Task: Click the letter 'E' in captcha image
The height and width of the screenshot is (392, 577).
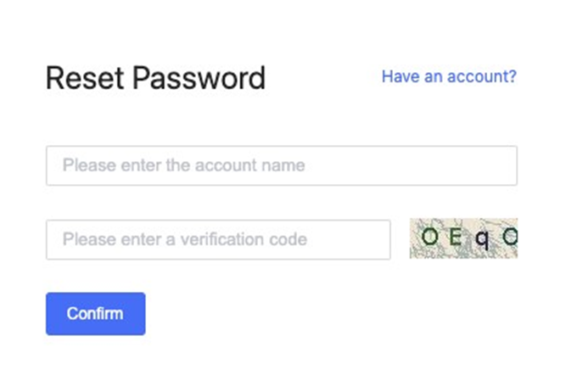Action: (457, 238)
